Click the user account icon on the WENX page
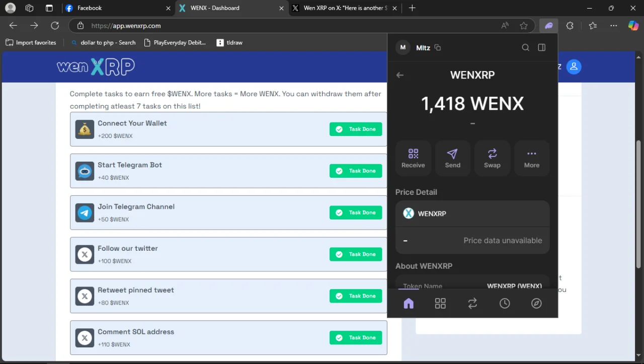644x364 pixels. pyautogui.click(x=574, y=66)
